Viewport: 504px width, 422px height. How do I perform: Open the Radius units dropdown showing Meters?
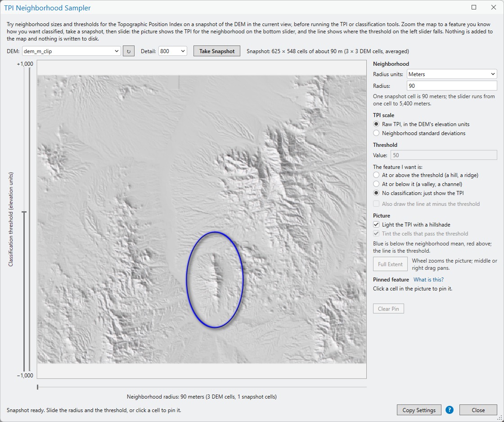452,74
